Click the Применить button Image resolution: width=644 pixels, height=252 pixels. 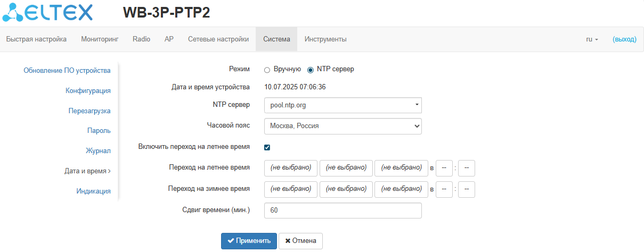click(x=249, y=241)
